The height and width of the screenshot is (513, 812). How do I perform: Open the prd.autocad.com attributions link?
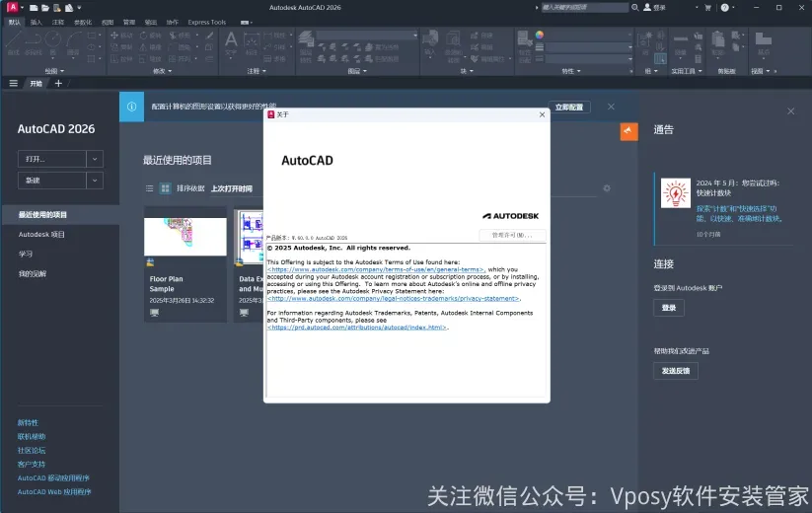(x=356, y=328)
